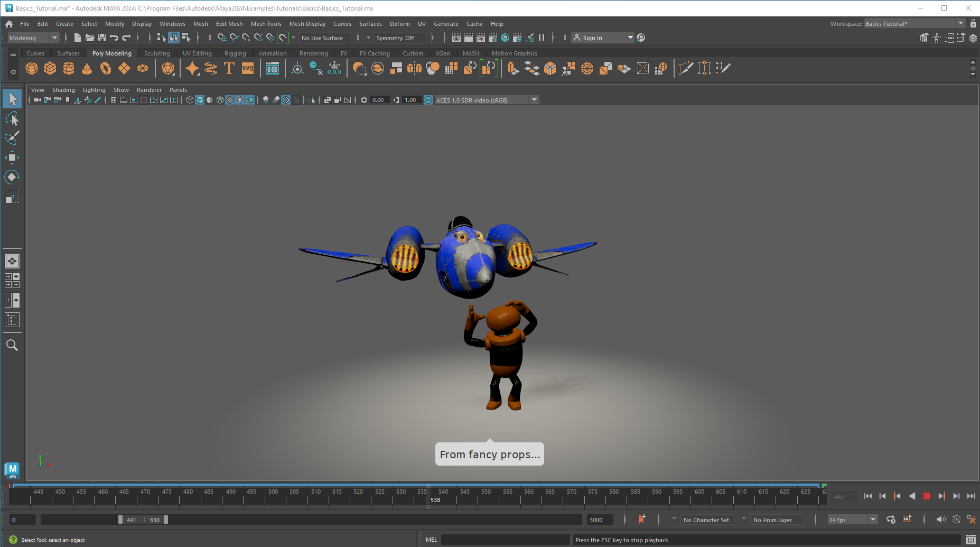The height and width of the screenshot is (547, 980).
Task: Select the Move tool in toolbox
Action: pyautogui.click(x=12, y=157)
